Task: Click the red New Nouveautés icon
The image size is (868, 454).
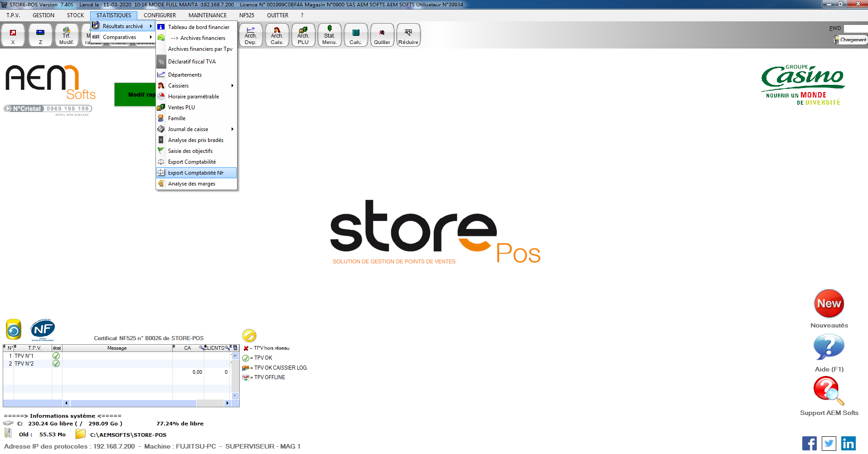Action: 829,304
